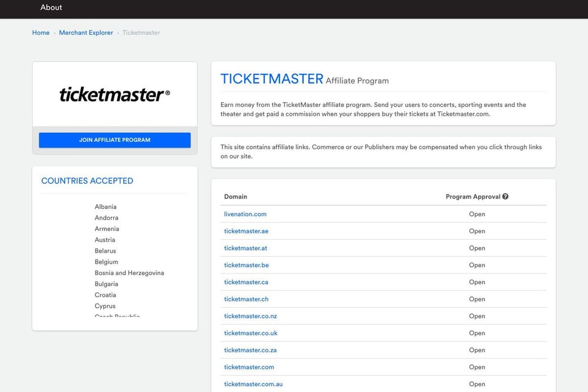
Task: Click the Ticketmaster logo image
Action: point(114,93)
